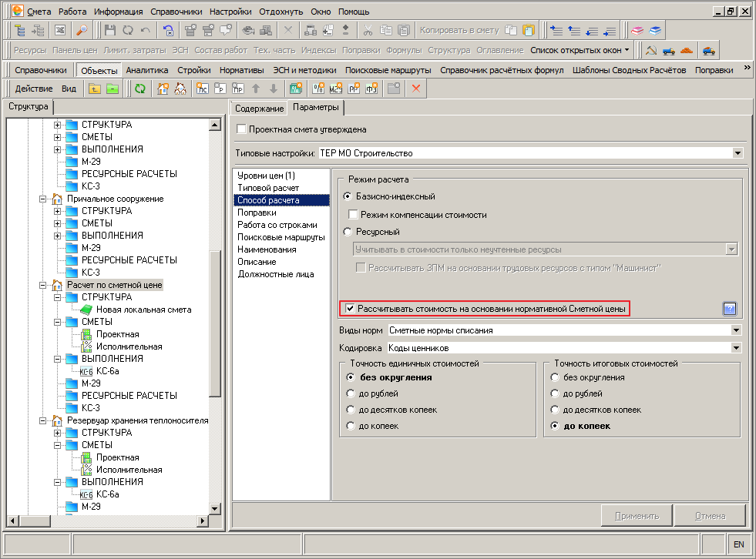Select total cost precision 'до десятков копеек'
The width and height of the screenshot is (756, 559).
[x=554, y=410]
